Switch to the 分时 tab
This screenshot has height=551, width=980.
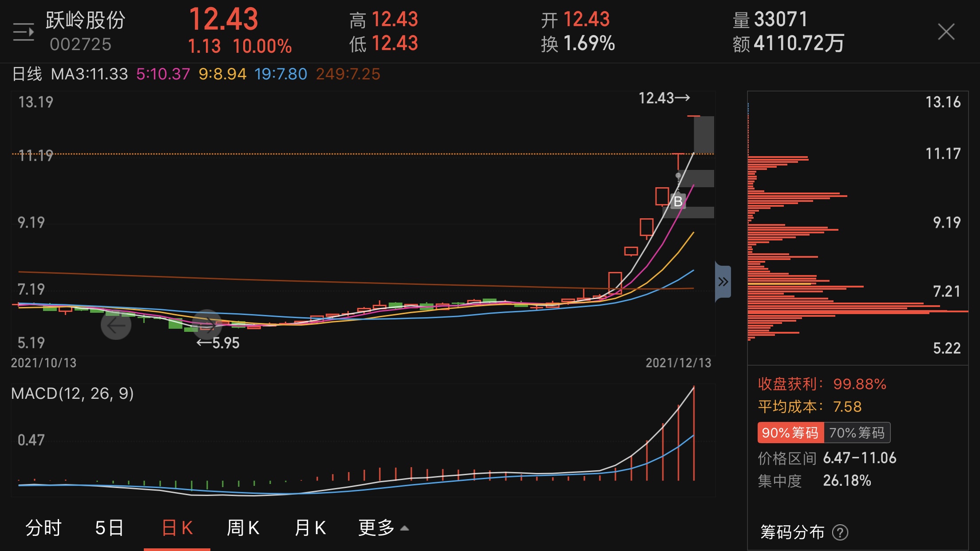pos(43,528)
